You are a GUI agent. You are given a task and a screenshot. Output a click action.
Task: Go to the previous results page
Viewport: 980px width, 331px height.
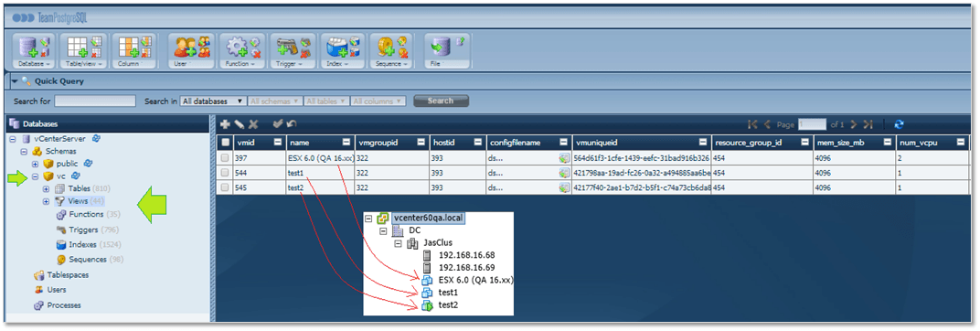[x=768, y=124]
